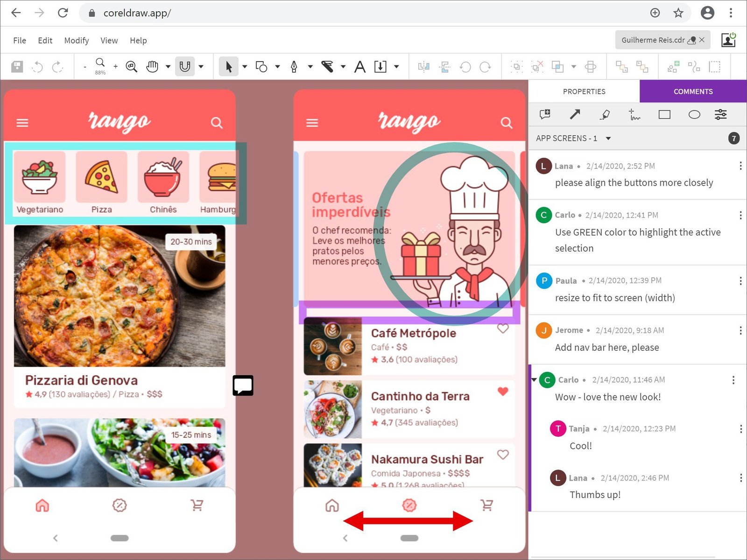
Task: Open options for Lana's align buttons comment
Action: pos(740,166)
